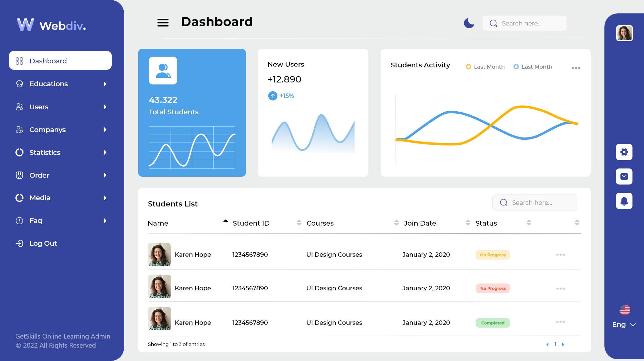The height and width of the screenshot is (361, 644).
Task: Open row options for Completed student
Action: pyautogui.click(x=560, y=322)
